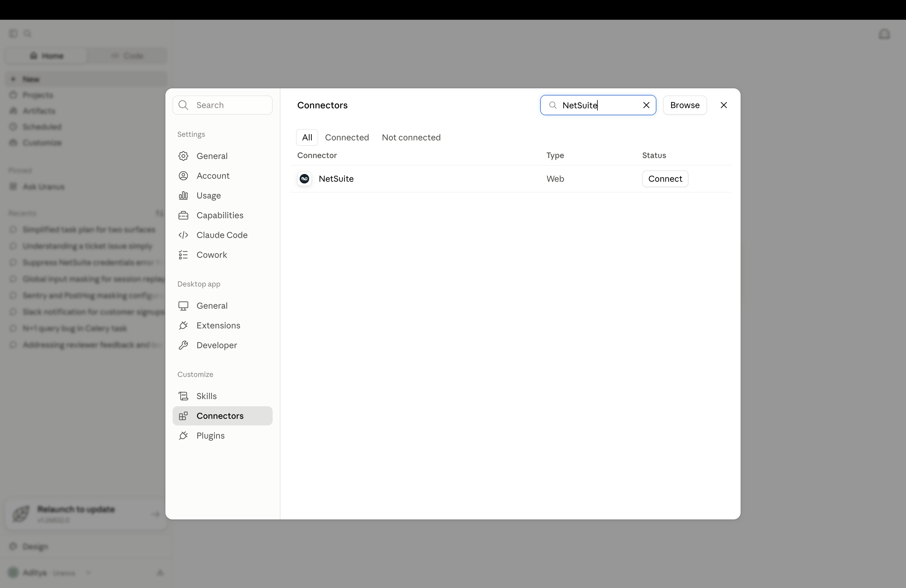Viewport: 906px width, 588px height.
Task: Open search in the background window toolbar
Action: 28,34
